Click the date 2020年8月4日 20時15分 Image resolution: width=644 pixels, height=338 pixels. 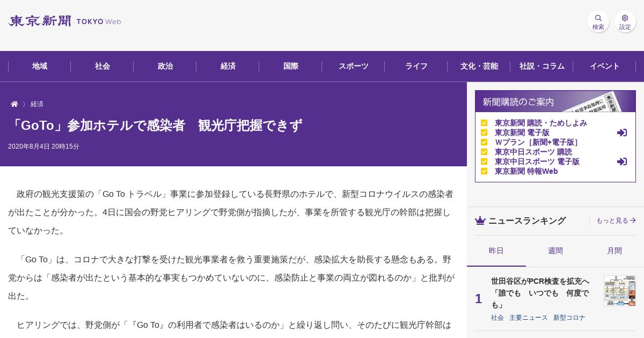[x=43, y=146]
